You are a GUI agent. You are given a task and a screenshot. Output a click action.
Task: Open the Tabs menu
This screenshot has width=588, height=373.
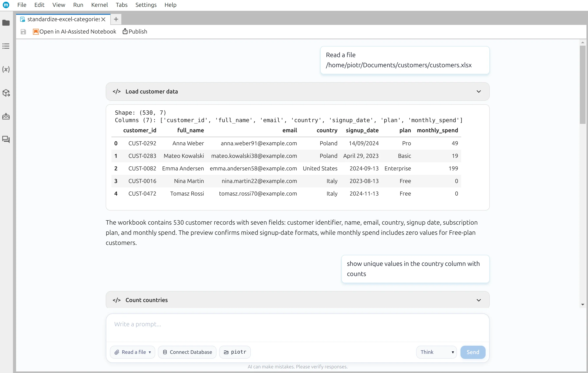point(122,5)
